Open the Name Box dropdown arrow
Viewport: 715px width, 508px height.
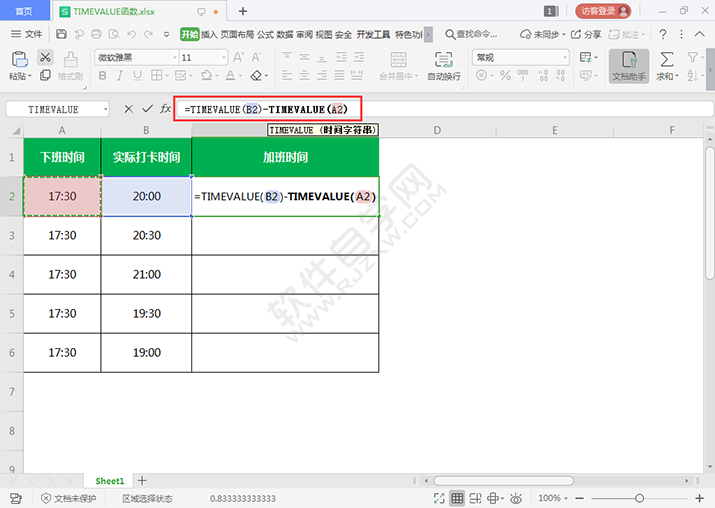pyautogui.click(x=105, y=109)
